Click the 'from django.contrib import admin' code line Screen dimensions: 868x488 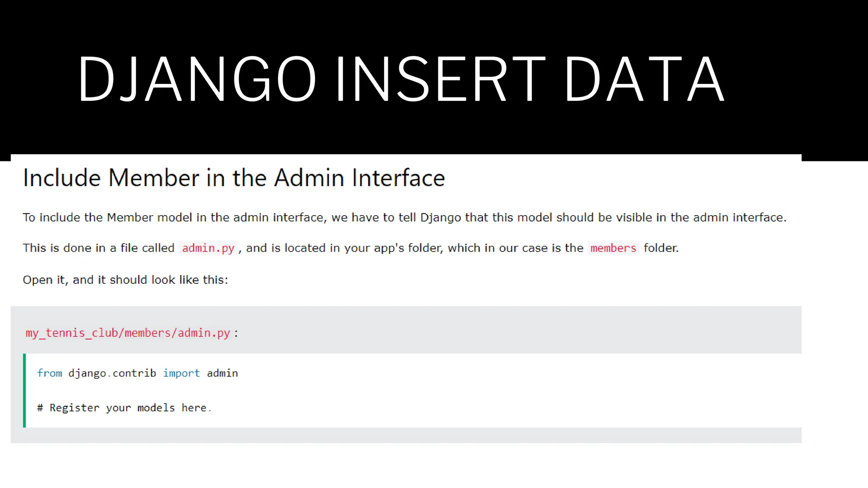tap(137, 373)
